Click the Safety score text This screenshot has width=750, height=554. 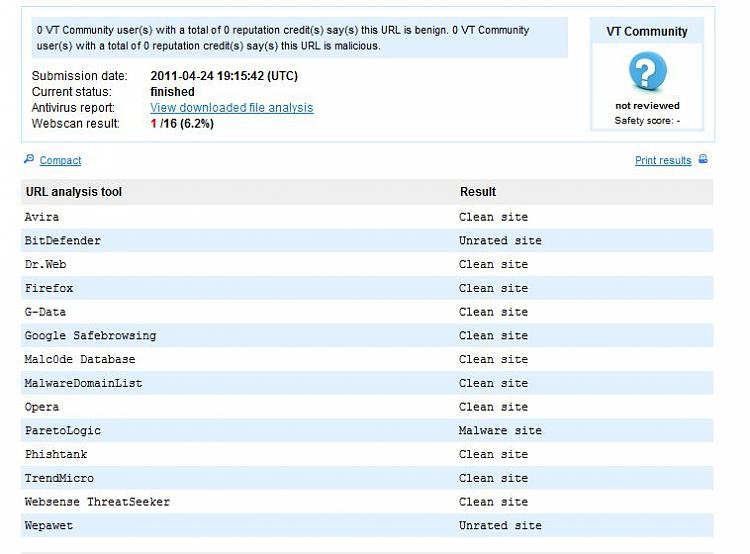(647, 121)
